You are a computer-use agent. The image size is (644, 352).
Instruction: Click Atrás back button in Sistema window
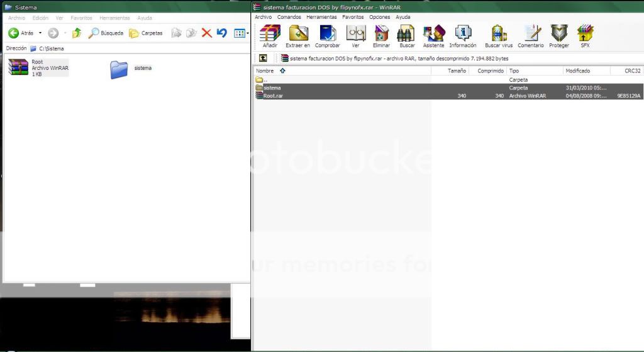tap(21, 33)
